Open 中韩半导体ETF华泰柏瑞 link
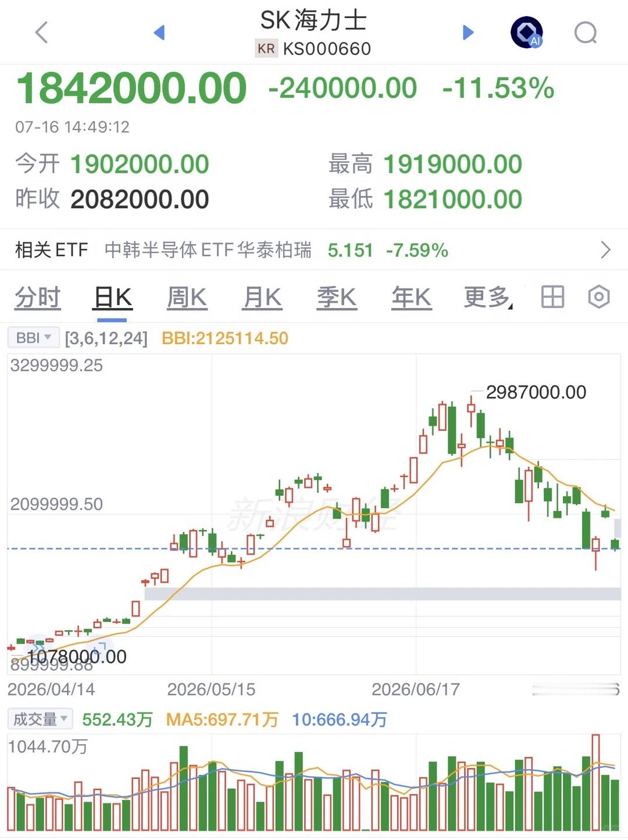The width and height of the screenshot is (628, 840). (x=208, y=250)
